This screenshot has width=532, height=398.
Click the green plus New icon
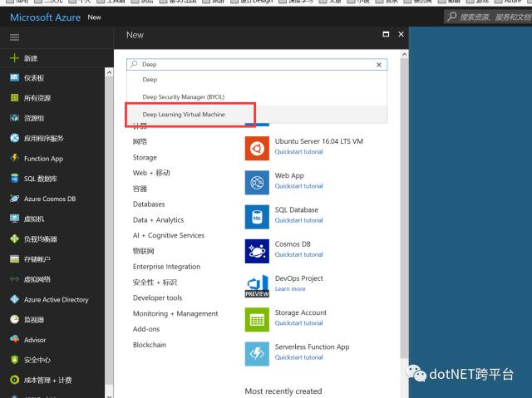click(x=14, y=58)
